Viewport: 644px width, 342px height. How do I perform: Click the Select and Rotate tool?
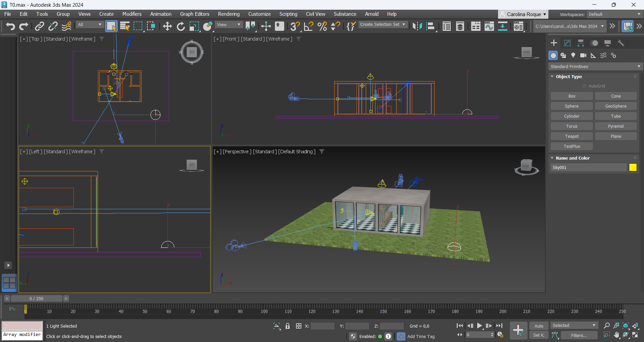181,26
